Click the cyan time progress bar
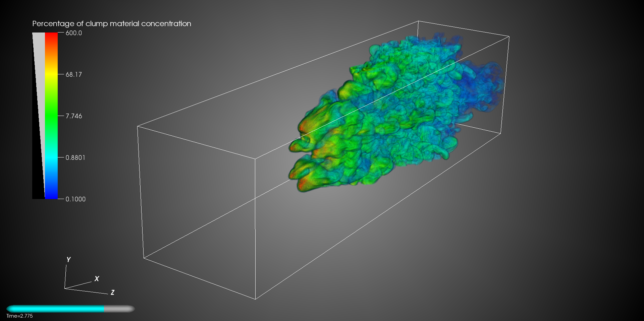 pyautogui.click(x=70, y=309)
